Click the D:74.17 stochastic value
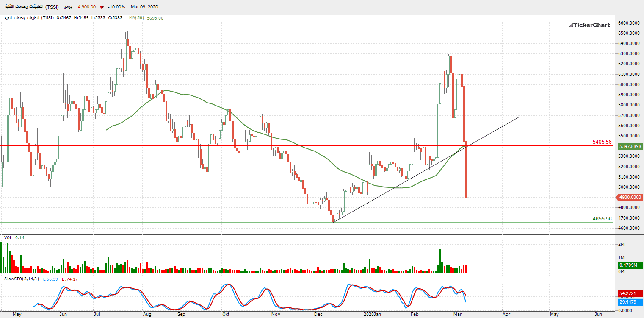Screen dimensions: 644x318 (x=69, y=279)
